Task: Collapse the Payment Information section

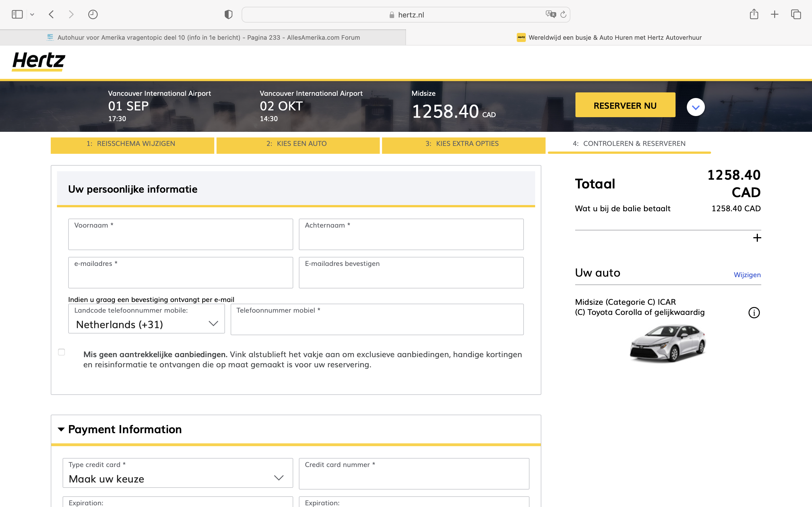Action: pos(61,430)
